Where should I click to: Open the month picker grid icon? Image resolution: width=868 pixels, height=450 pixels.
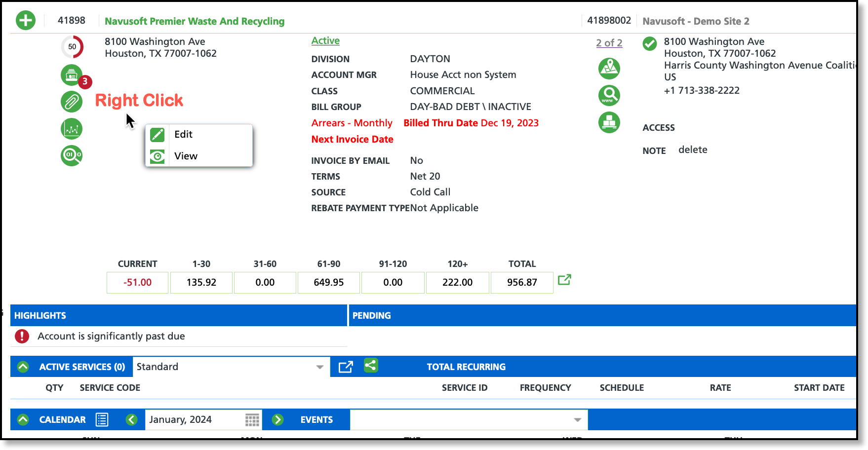click(252, 420)
